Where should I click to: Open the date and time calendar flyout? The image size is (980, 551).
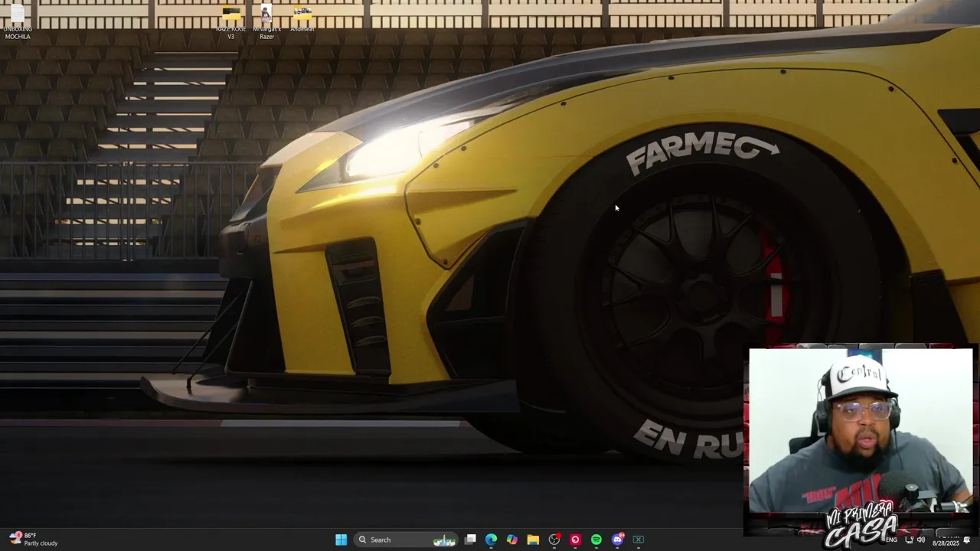tap(945, 540)
